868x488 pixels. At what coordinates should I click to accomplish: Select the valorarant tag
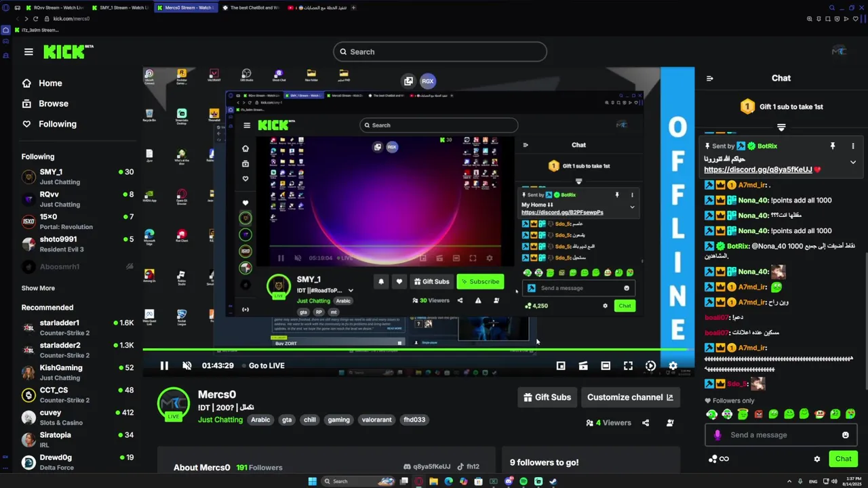[376, 420]
